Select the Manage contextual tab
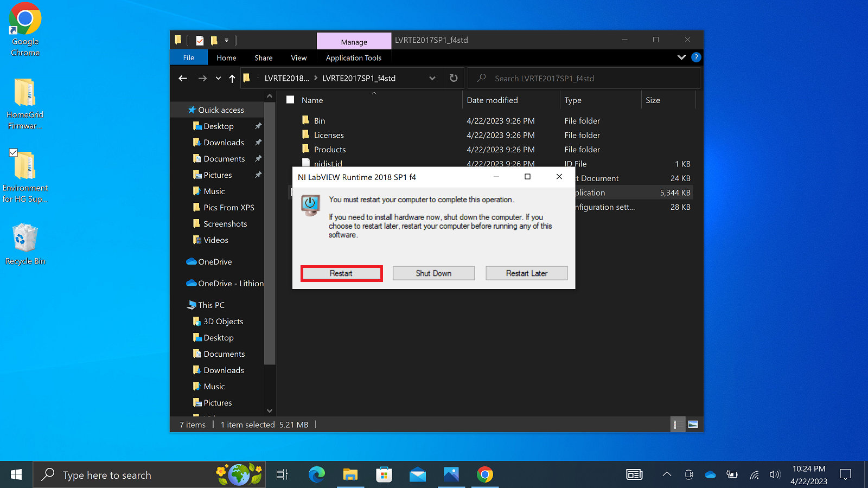Viewport: 868px width, 488px height. pyautogui.click(x=354, y=42)
